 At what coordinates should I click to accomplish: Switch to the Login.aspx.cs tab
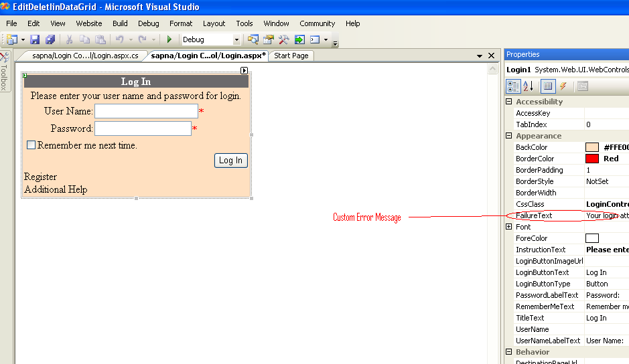click(85, 56)
